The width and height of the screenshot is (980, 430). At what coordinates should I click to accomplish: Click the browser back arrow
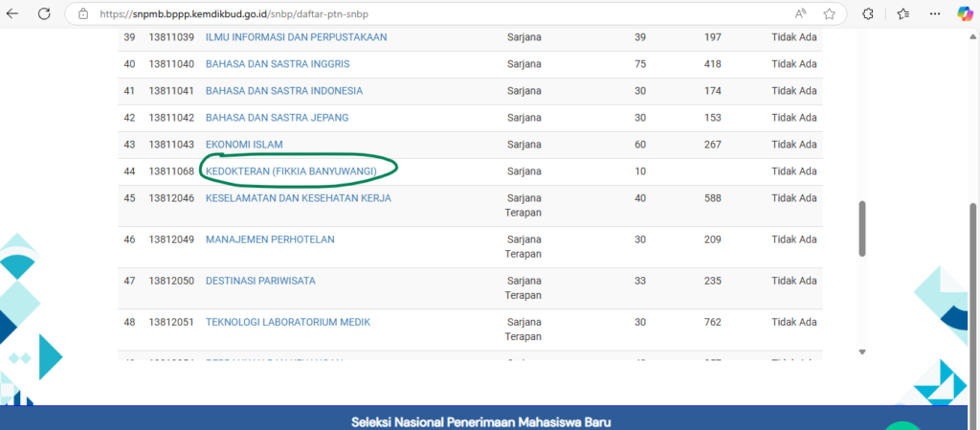click(13, 13)
